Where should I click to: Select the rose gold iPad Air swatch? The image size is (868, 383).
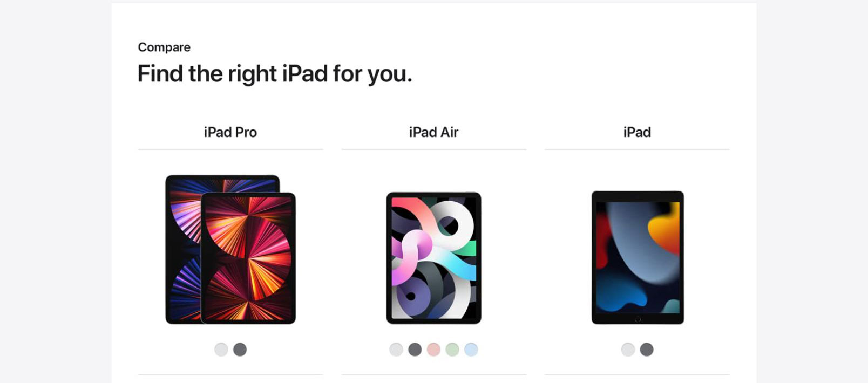click(x=433, y=350)
